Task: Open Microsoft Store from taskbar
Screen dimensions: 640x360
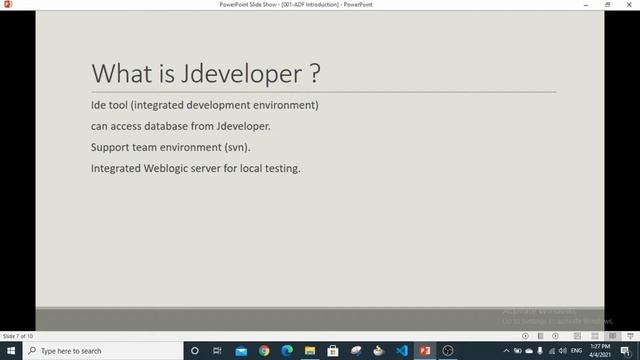Action: (x=333, y=351)
